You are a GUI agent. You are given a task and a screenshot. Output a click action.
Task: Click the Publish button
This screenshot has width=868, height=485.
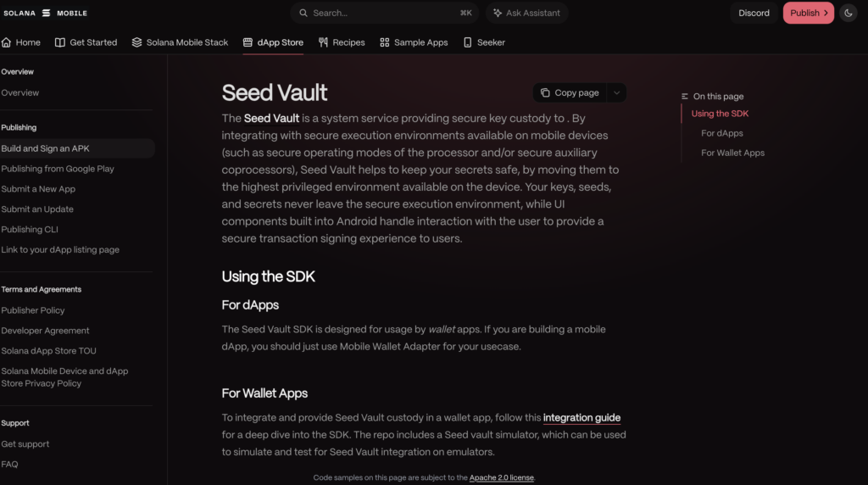[808, 13]
